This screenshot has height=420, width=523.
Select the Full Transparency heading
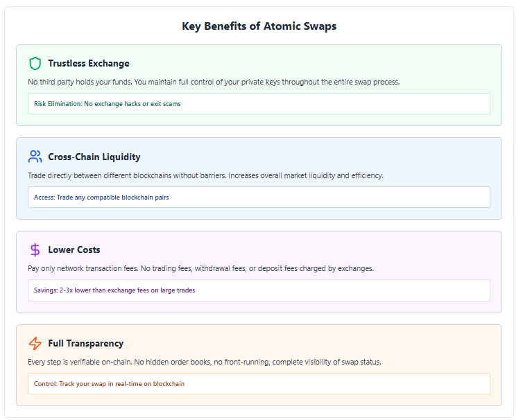pyautogui.click(x=86, y=343)
